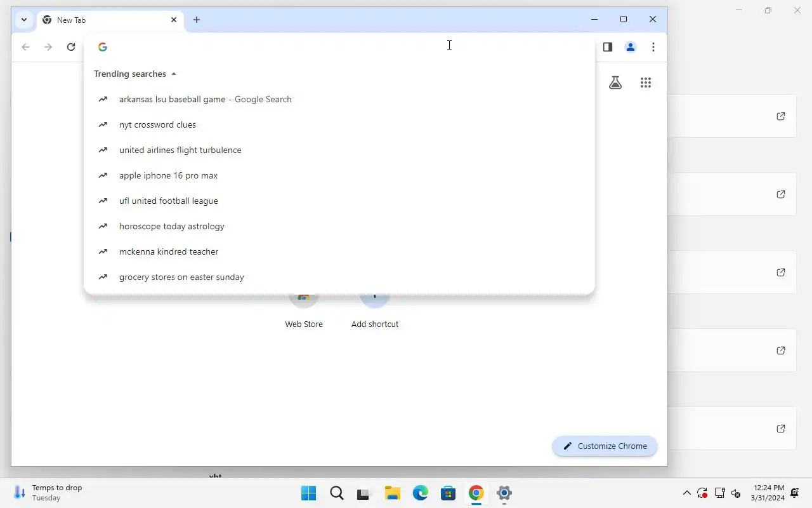This screenshot has height=508, width=812.
Task: Open the Chrome side panel icon
Action: (607, 47)
